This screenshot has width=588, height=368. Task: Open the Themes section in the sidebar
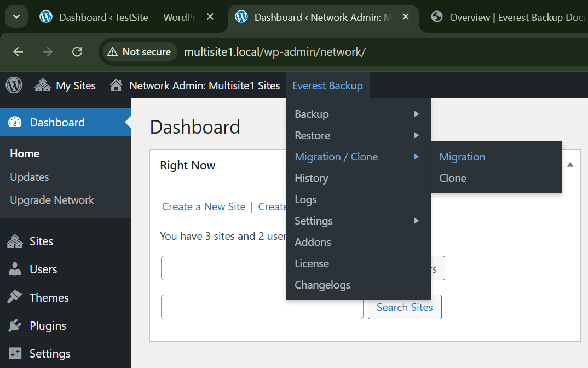coord(49,298)
